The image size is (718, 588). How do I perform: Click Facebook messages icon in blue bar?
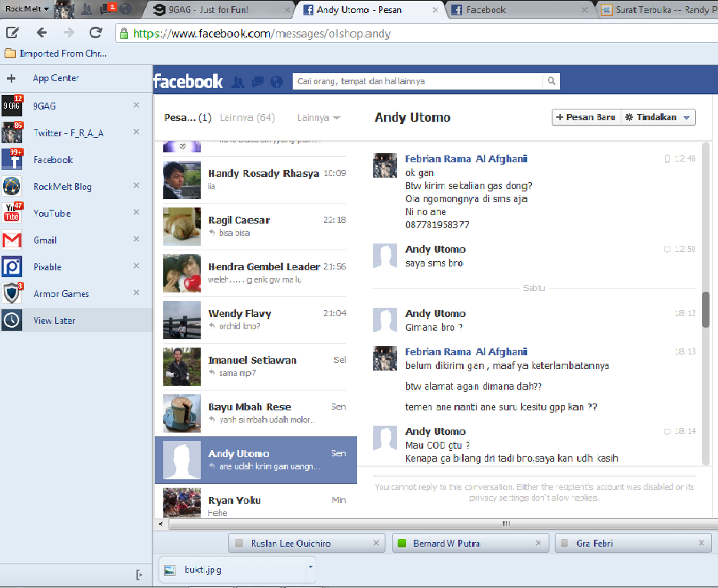point(257,82)
